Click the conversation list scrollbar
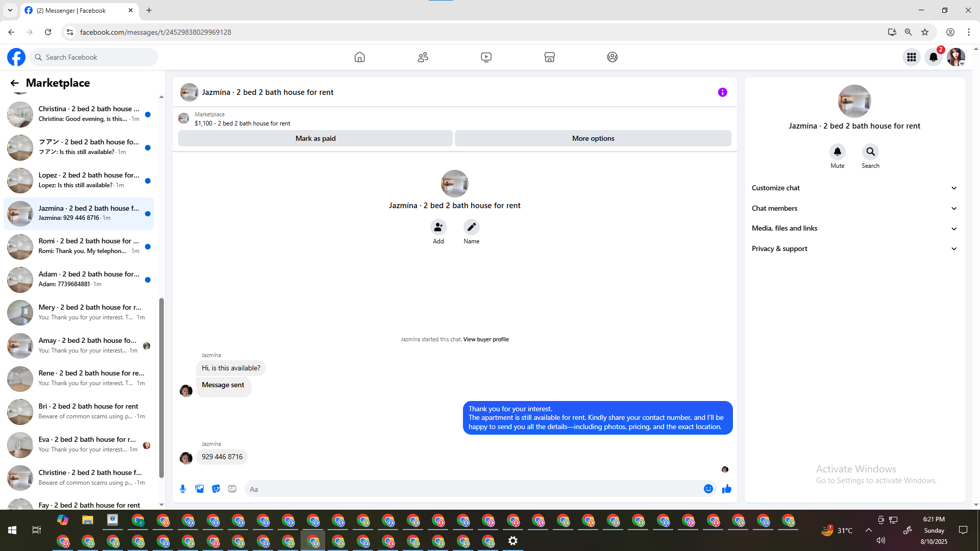 click(161, 388)
